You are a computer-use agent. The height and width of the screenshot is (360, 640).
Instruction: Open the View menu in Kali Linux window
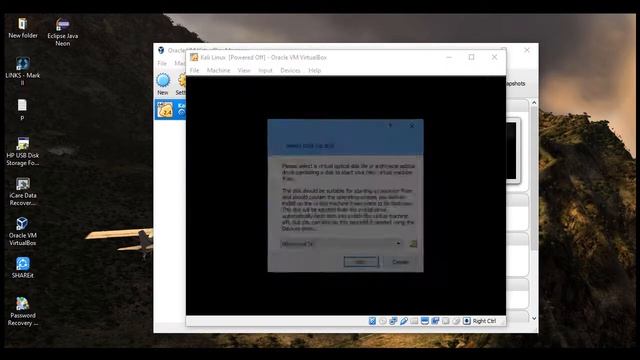point(244,70)
